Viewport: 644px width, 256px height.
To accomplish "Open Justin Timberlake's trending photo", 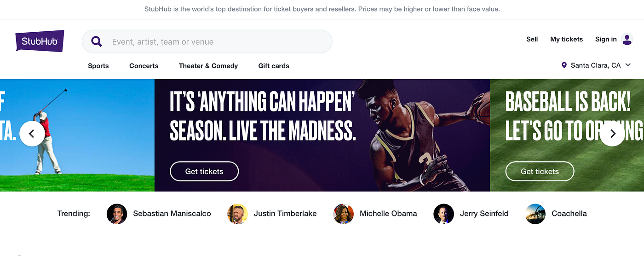I will (x=238, y=214).
